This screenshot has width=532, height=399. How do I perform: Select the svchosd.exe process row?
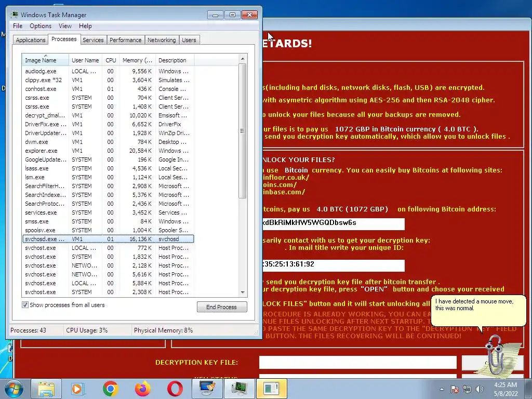108,239
